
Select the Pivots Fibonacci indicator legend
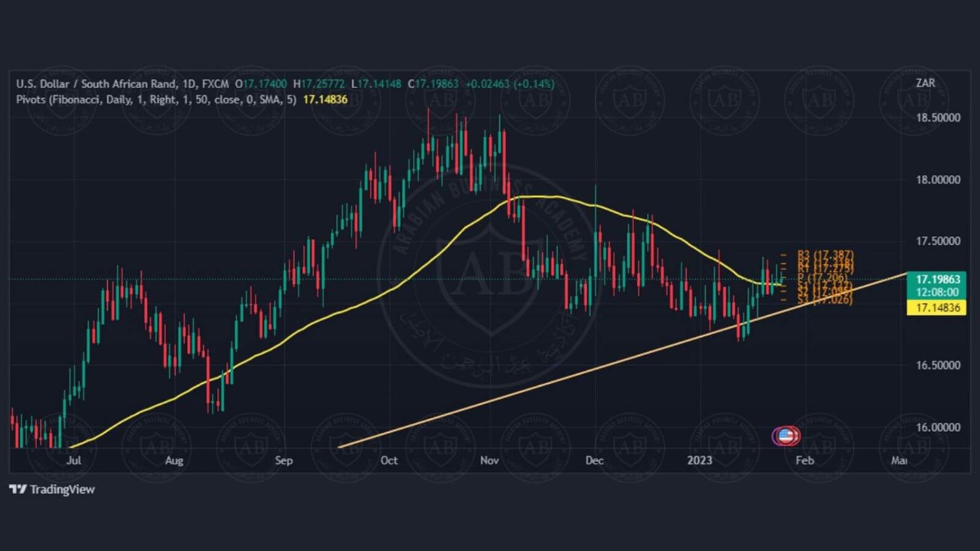(x=156, y=99)
